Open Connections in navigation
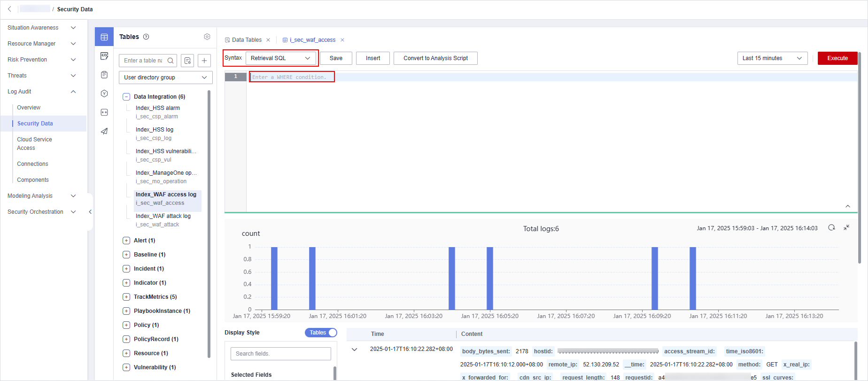This screenshot has width=868, height=381. 32,164
